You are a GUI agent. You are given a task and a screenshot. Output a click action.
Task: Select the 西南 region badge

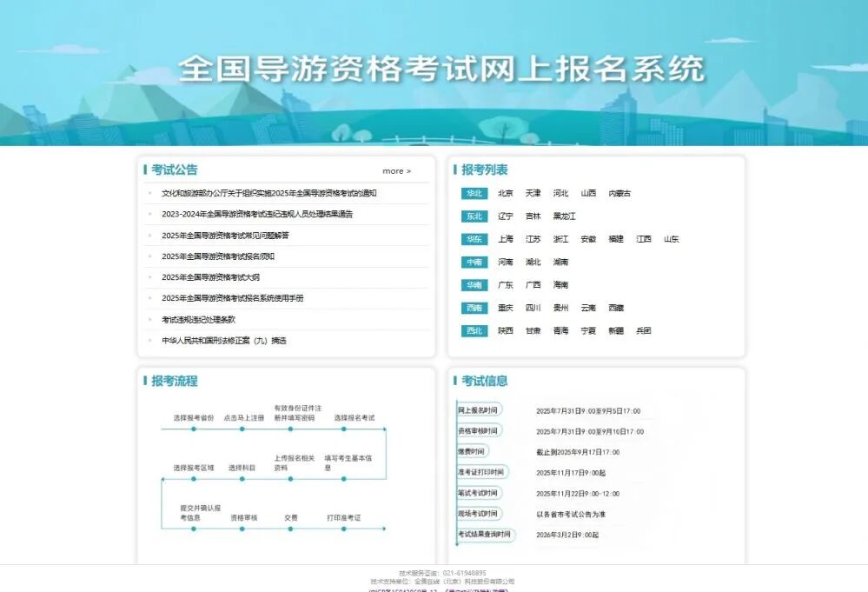[x=474, y=308]
